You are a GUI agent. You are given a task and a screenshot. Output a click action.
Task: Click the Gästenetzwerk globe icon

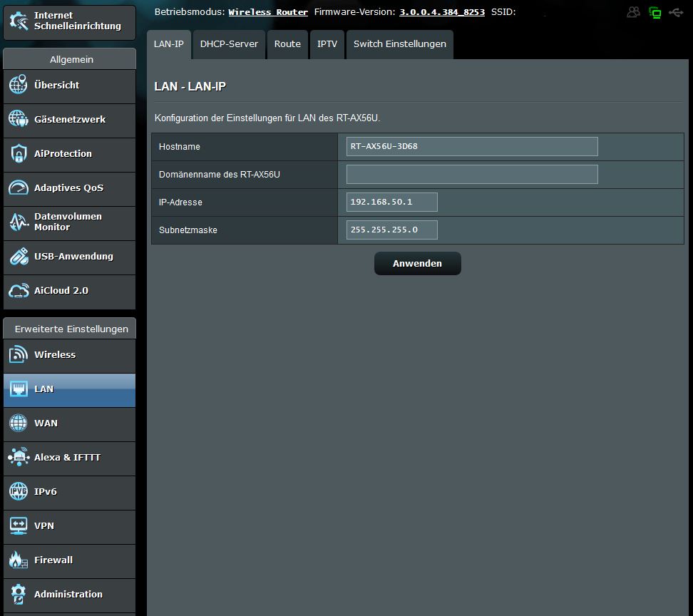tap(18, 118)
